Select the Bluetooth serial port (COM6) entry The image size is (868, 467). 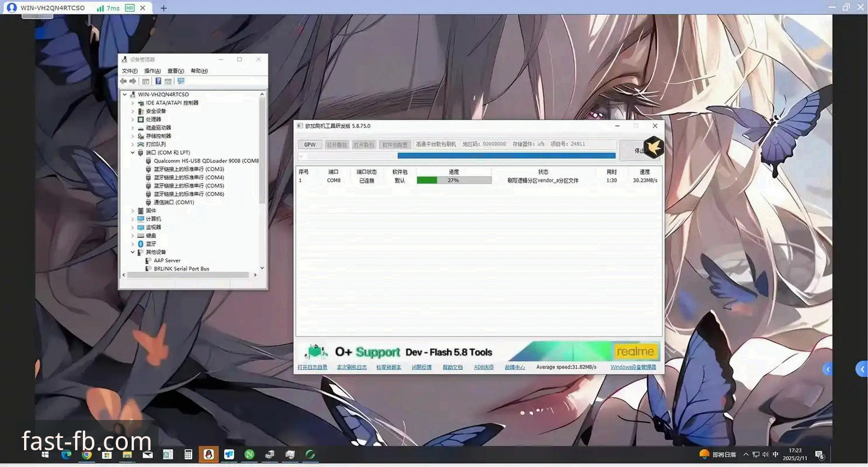(x=189, y=194)
